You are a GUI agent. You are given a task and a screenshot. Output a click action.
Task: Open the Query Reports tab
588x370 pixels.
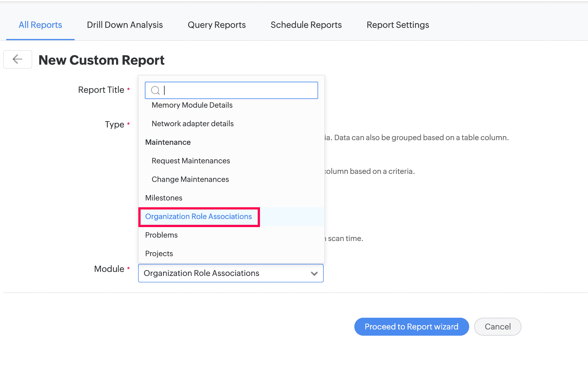[x=216, y=25]
